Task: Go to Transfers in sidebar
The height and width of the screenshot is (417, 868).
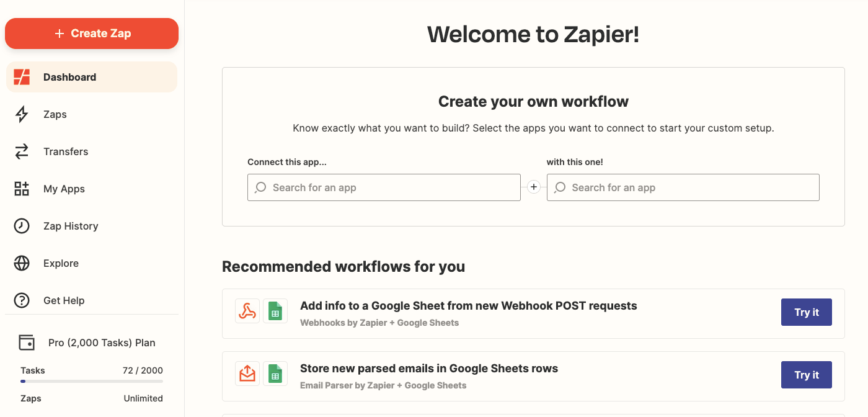Action: click(x=92, y=151)
